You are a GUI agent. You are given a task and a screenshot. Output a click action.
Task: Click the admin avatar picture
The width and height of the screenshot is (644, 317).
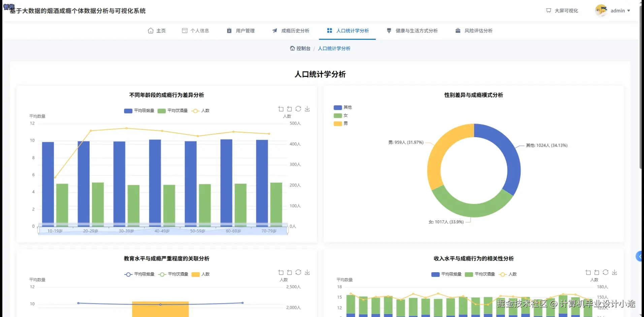(601, 10)
